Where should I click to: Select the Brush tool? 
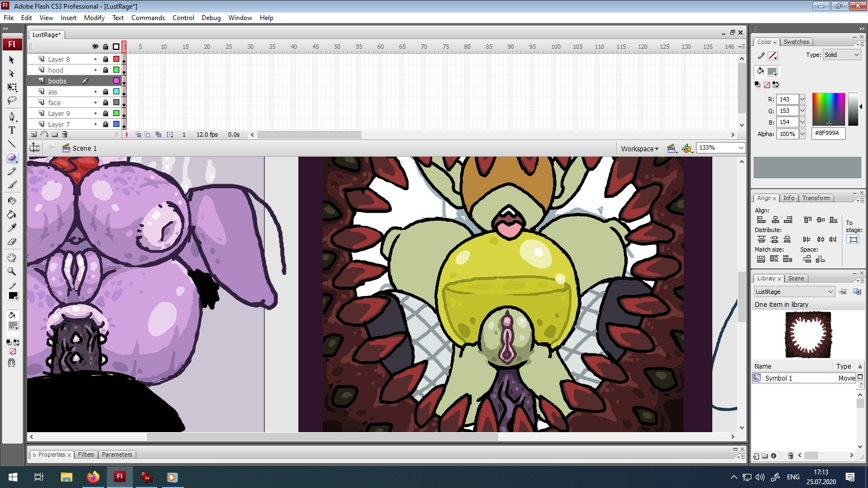point(11,185)
